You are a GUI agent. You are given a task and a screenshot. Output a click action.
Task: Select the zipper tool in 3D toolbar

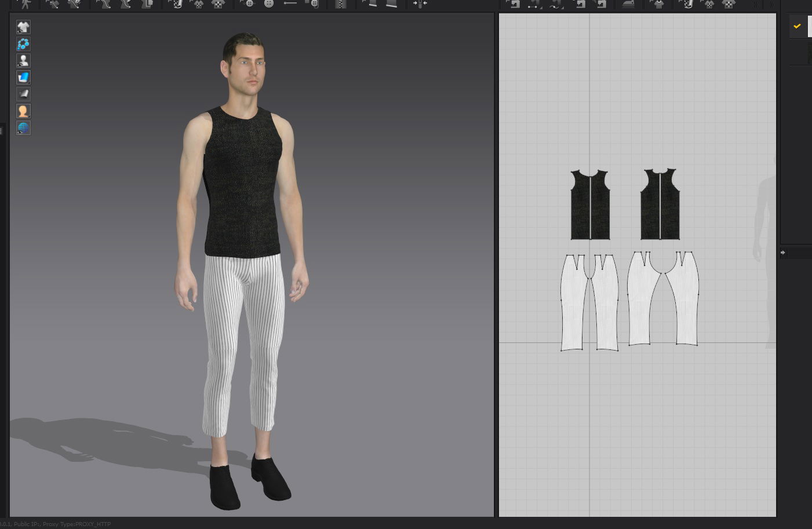pos(341,3)
